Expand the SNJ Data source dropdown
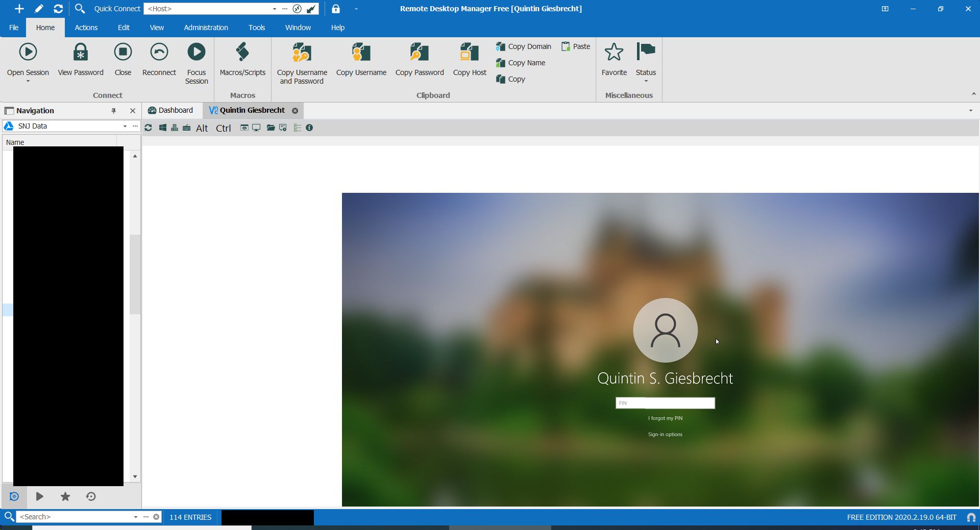The image size is (980, 530). (125, 126)
